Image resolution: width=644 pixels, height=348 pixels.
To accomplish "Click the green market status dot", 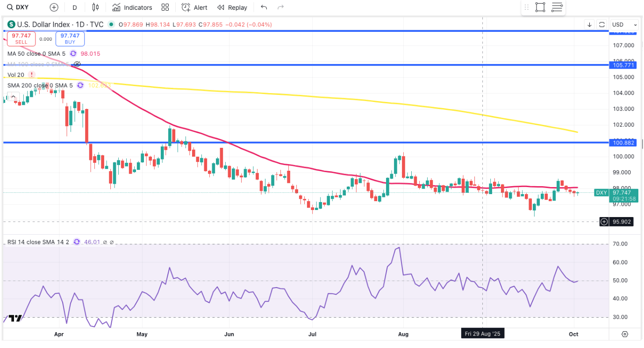I will coord(111,24).
